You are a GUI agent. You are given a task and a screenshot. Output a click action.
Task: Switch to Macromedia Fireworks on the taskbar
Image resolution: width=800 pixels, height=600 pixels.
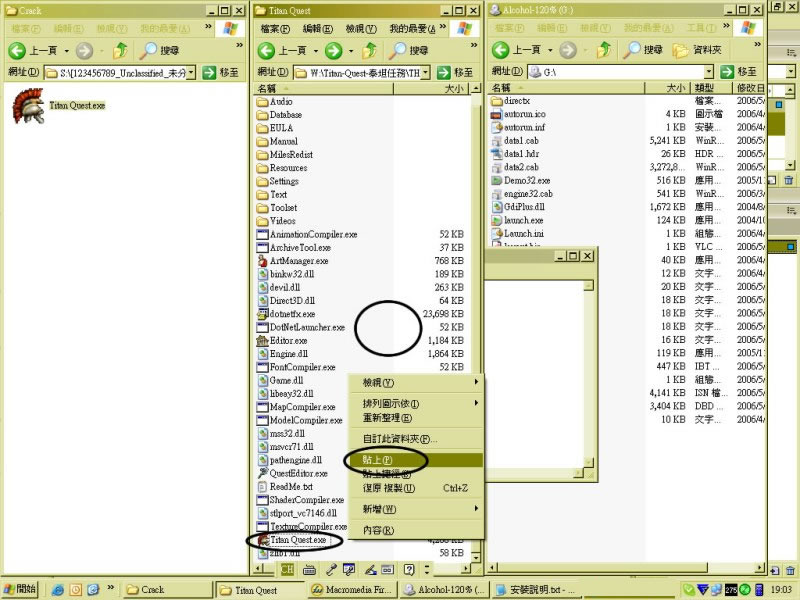(x=351, y=590)
